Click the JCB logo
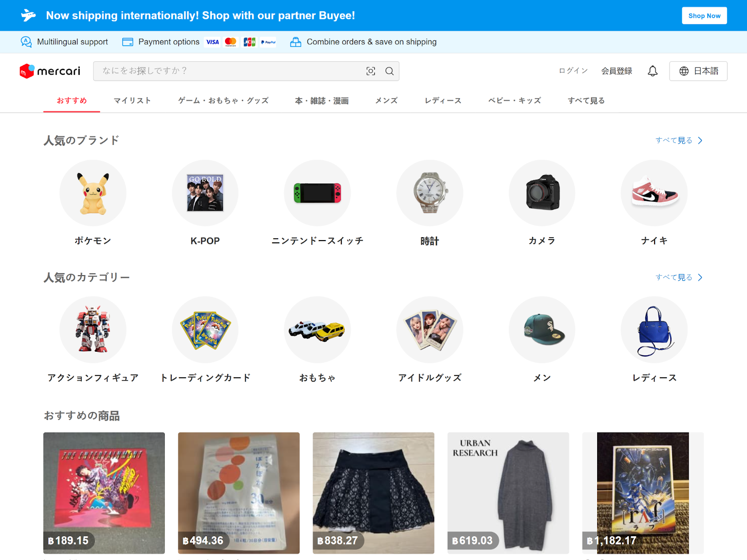Screen dimensions: 747x560 click(x=249, y=42)
